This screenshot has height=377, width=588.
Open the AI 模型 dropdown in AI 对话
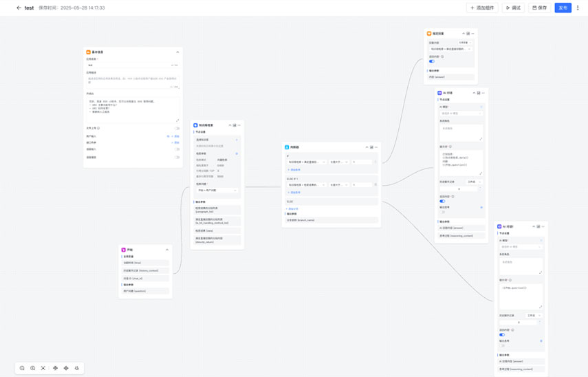(x=461, y=114)
